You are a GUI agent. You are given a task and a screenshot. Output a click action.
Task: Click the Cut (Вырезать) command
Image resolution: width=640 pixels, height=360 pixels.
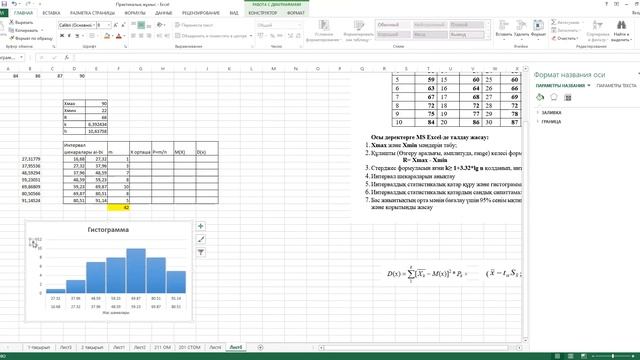tap(21, 22)
